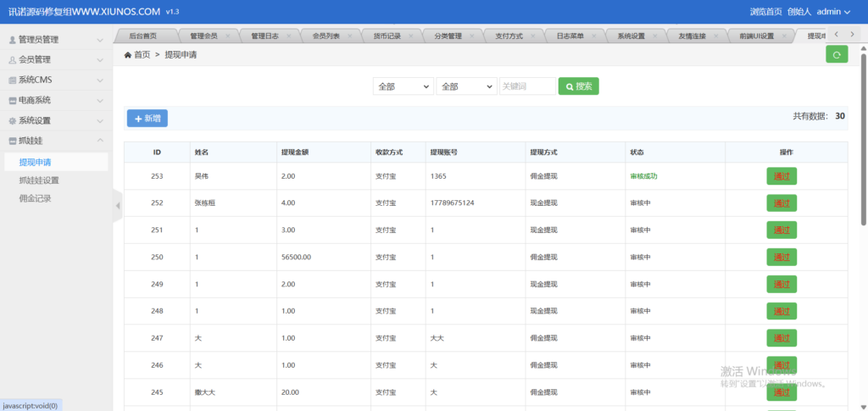Collapse the sidebar using the divider arrow
868x411 pixels.
point(118,205)
